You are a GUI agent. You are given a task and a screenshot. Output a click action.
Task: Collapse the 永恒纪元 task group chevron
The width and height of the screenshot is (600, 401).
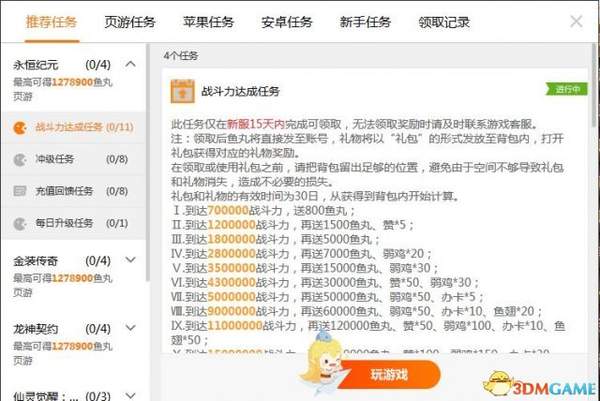(x=130, y=64)
